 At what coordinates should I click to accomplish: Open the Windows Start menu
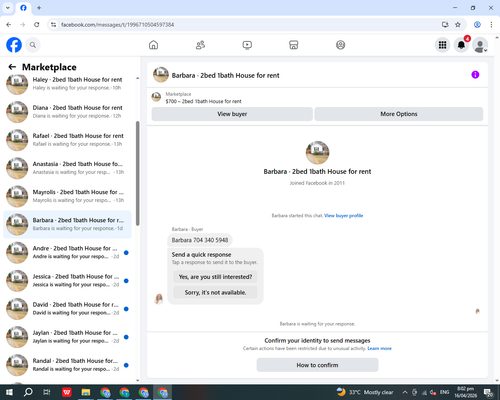point(9,392)
